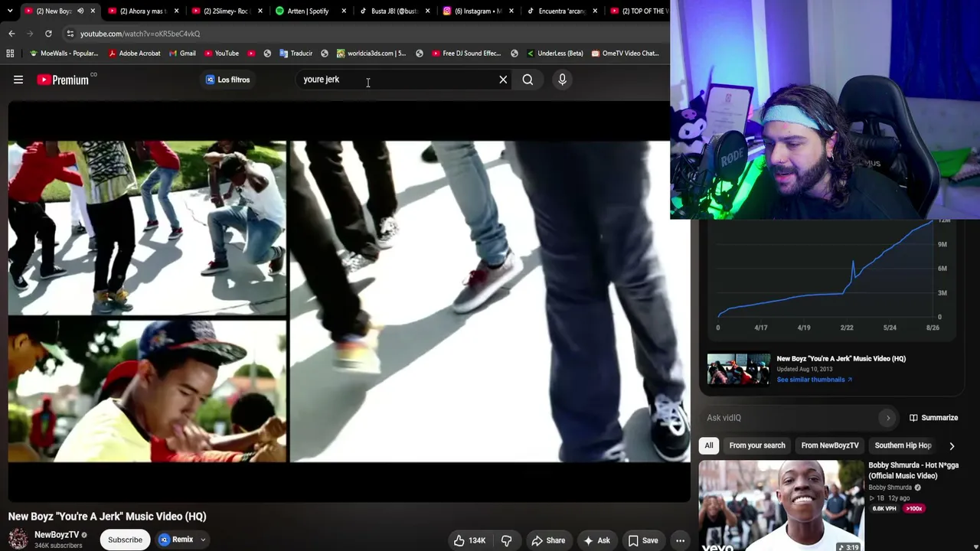Select the 'From your search' chip

coord(757,445)
